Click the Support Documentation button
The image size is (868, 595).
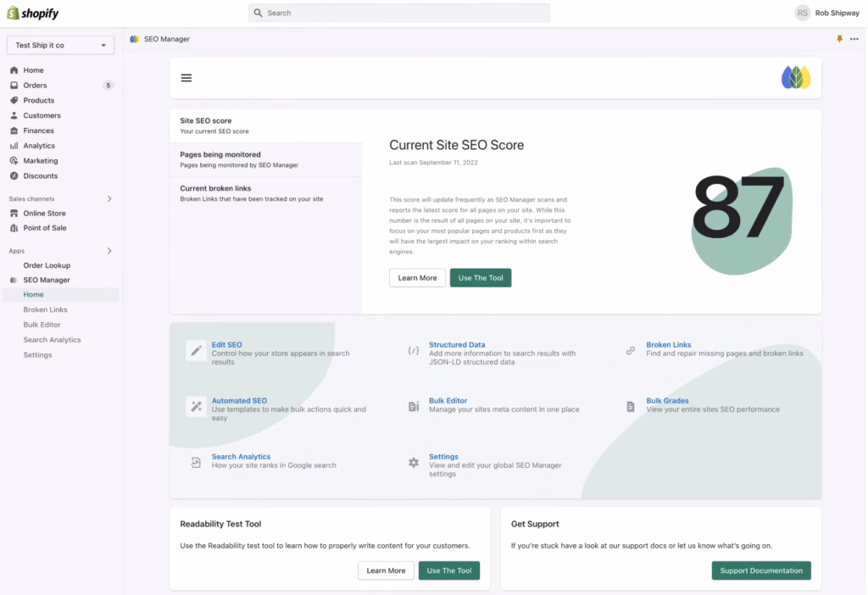tap(760, 570)
